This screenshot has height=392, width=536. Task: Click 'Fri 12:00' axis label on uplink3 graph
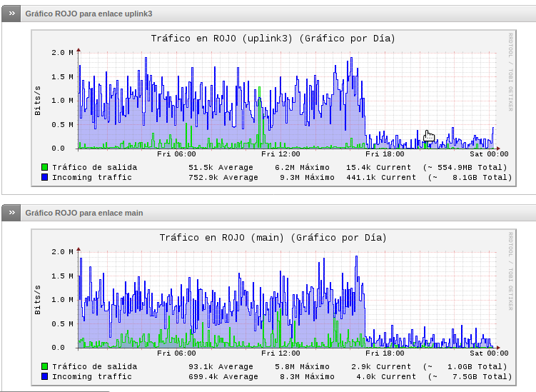click(x=280, y=154)
